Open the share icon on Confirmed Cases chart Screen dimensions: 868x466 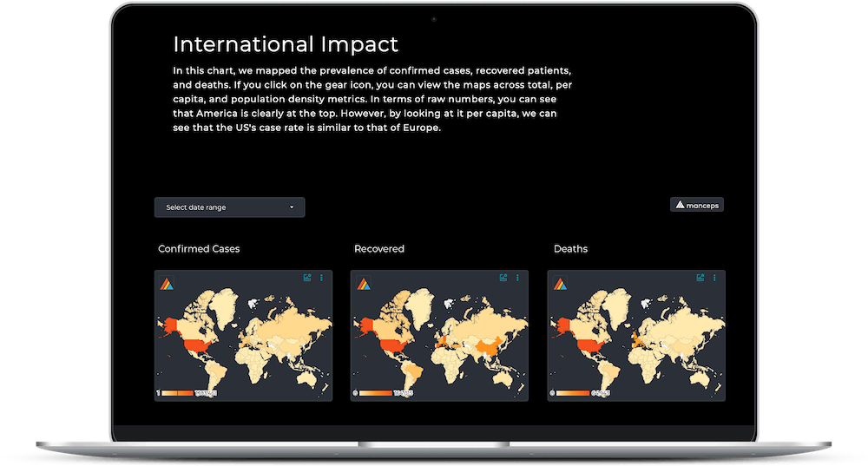[x=307, y=278]
